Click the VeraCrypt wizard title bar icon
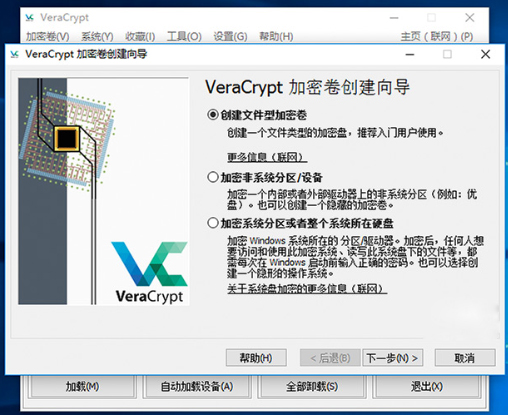 tap(15, 54)
